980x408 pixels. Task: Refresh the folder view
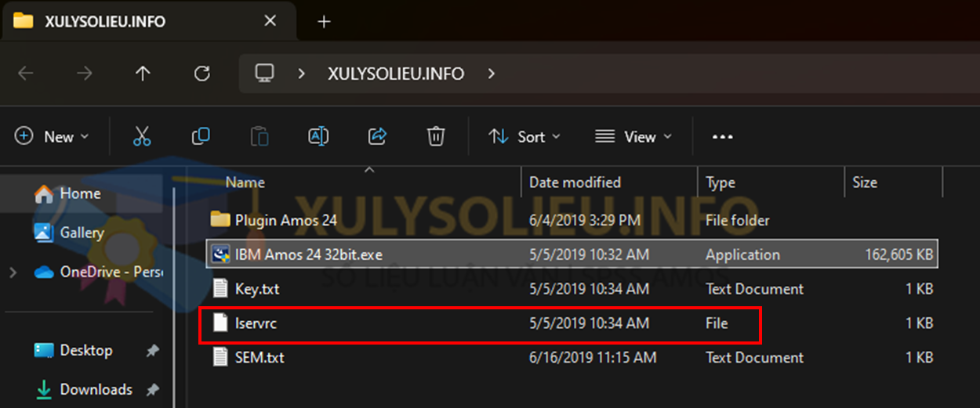(202, 74)
